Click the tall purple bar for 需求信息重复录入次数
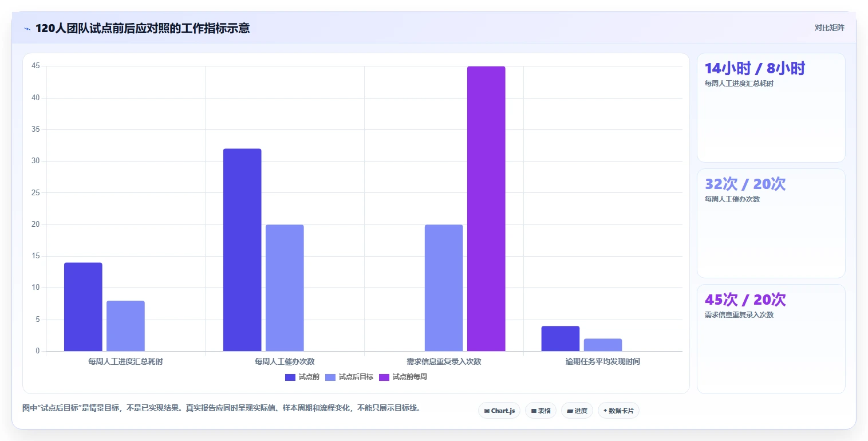The height and width of the screenshot is (441, 868). tap(486, 208)
